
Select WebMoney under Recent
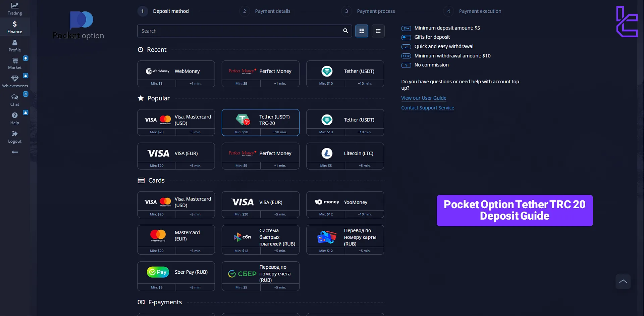[x=176, y=74]
